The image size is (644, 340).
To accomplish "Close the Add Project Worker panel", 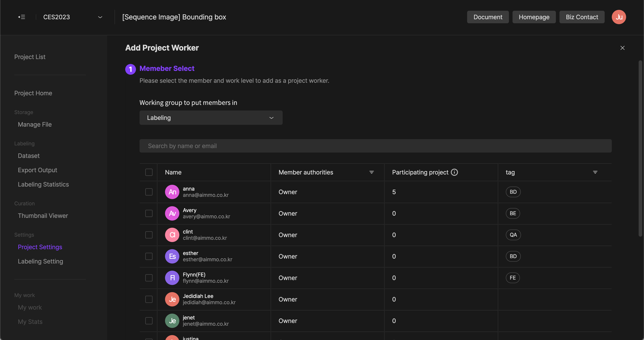I will click(622, 48).
